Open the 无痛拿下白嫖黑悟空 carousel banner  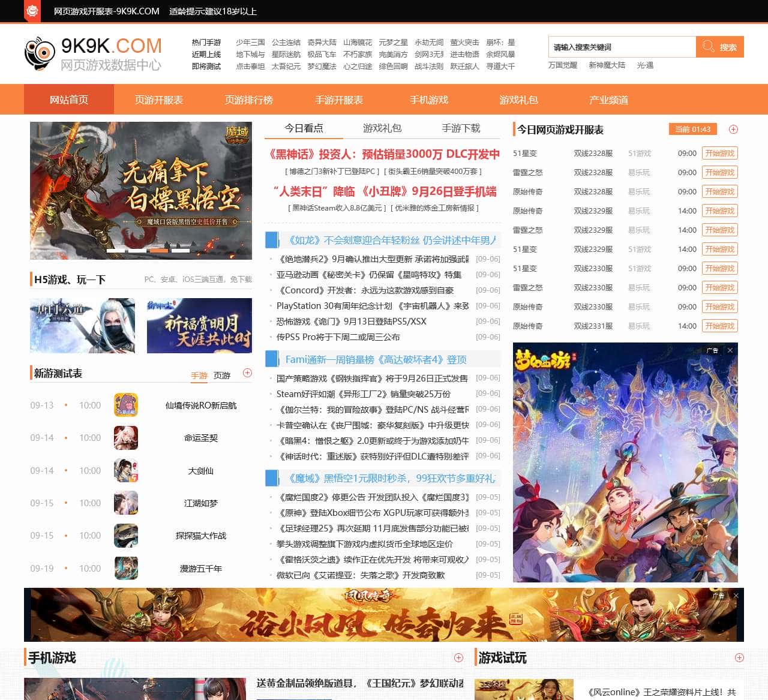coord(141,191)
